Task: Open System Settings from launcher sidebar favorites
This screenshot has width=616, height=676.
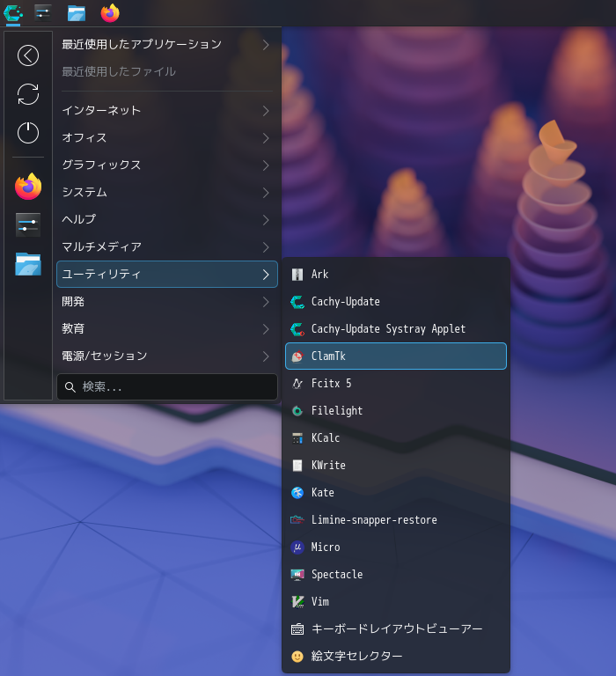Action: pos(28,224)
